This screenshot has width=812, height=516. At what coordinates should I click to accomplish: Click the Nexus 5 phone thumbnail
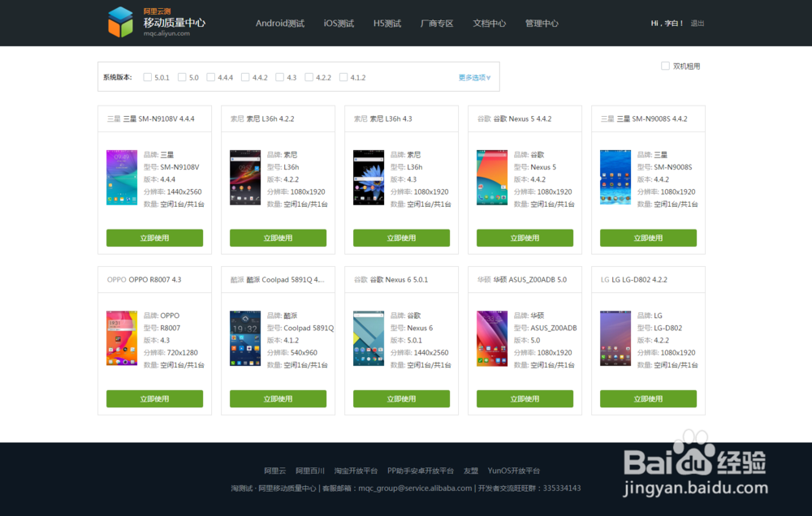click(x=492, y=178)
